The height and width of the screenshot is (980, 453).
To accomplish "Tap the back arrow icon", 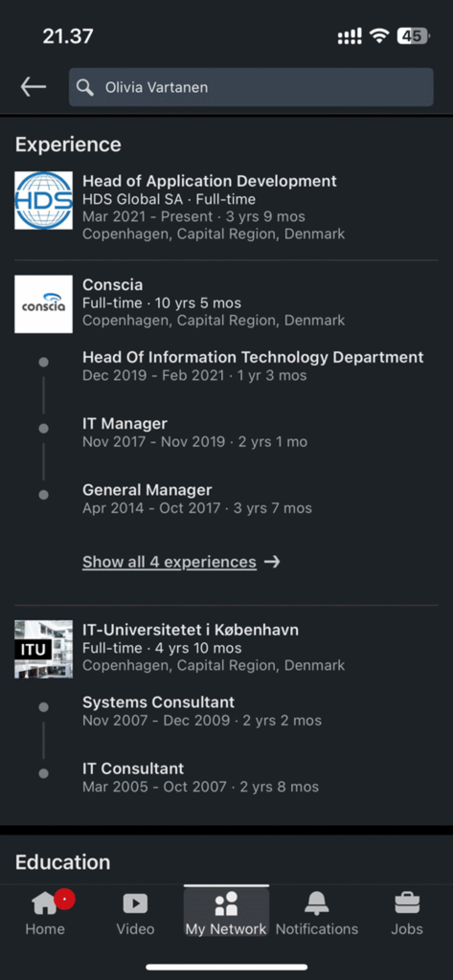I will pos(34,87).
